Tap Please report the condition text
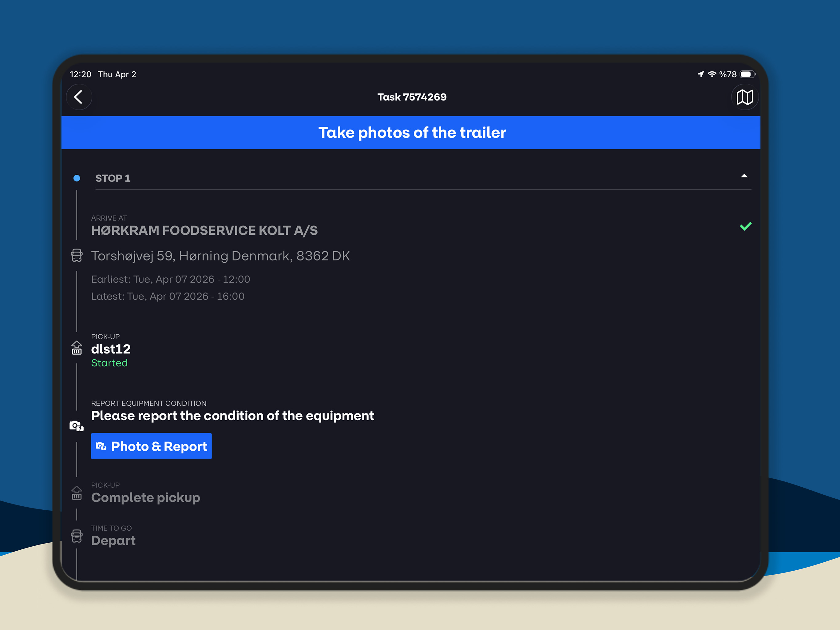 pyautogui.click(x=232, y=416)
